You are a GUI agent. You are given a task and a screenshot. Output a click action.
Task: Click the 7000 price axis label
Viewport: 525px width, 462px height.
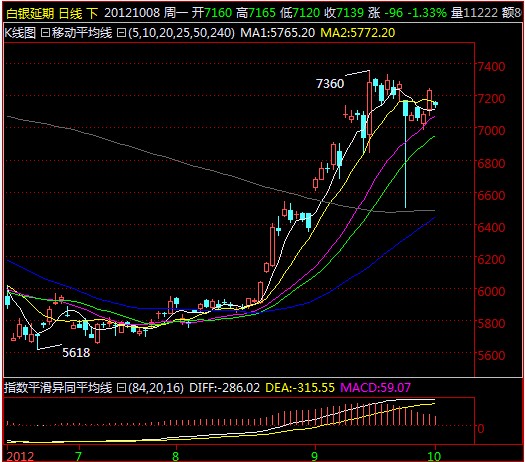[x=491, y=131]
